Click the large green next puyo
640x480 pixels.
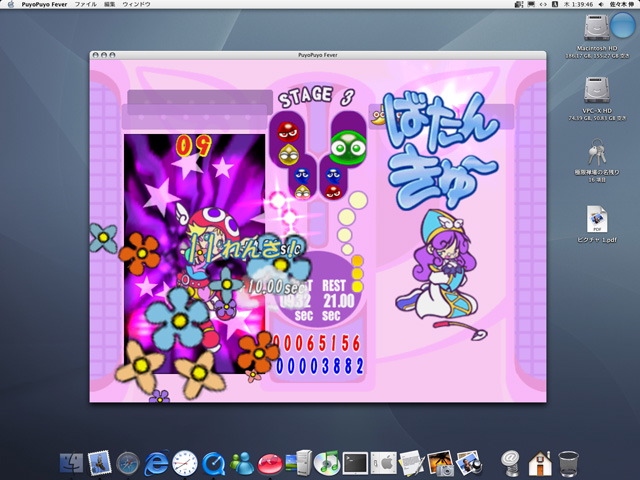348,147
